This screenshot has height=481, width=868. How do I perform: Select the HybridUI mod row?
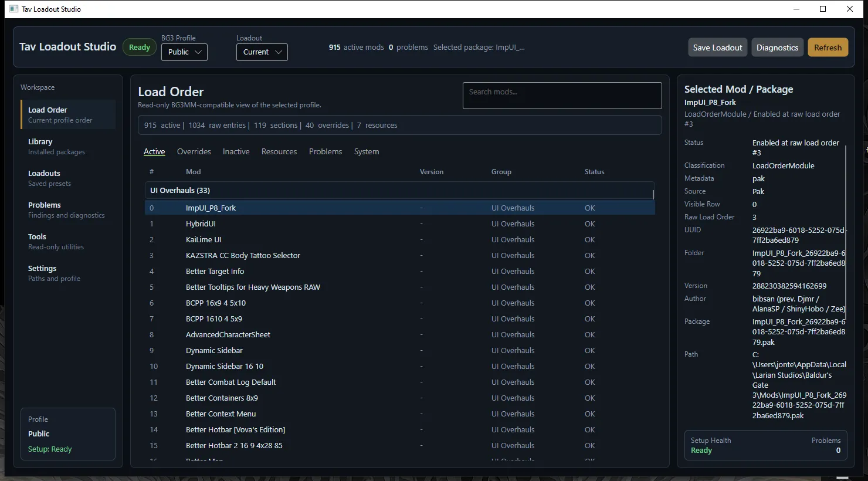(399, 224)
